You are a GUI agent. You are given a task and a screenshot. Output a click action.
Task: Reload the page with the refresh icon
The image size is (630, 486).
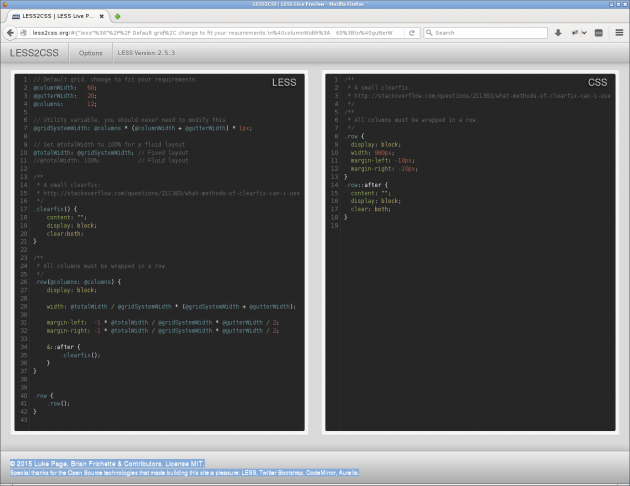pos(412,33)
